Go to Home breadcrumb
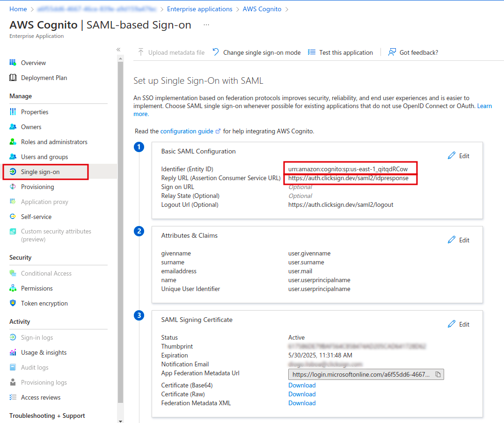 click(18, 9)
